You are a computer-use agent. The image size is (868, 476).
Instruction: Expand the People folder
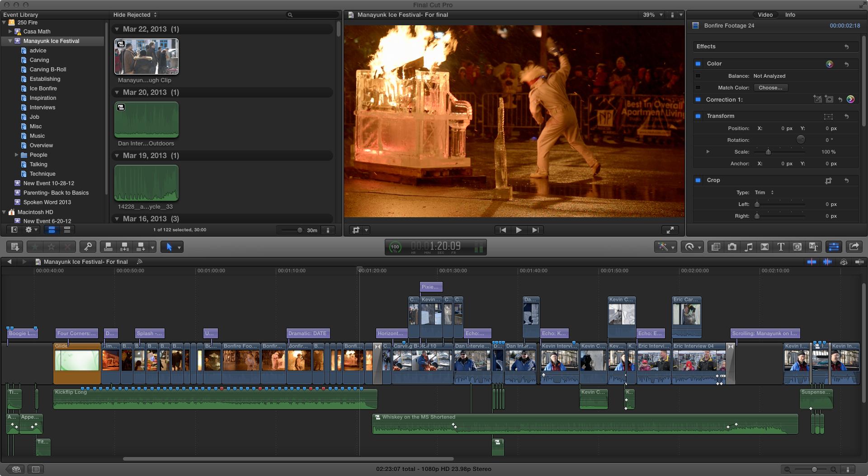17,154
